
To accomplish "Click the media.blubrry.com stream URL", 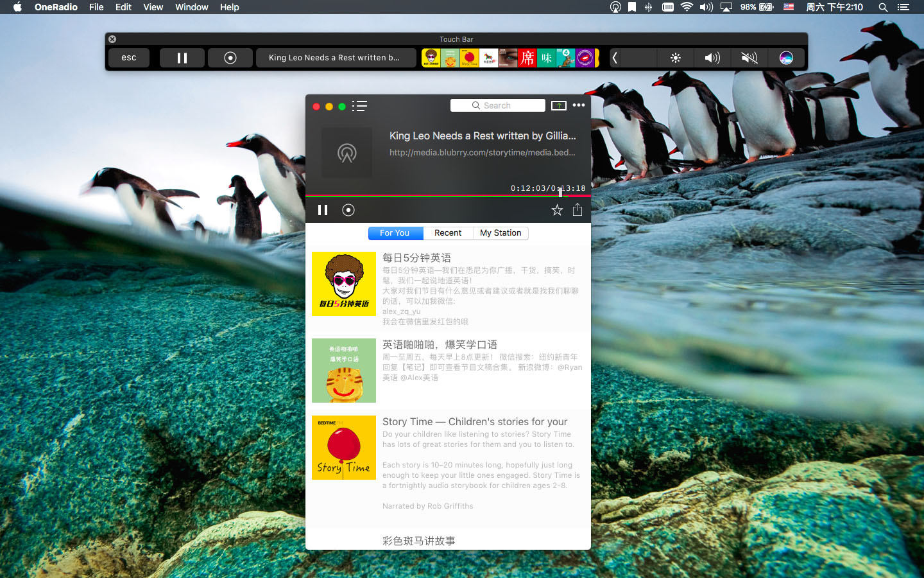I will tap(482, 152).
